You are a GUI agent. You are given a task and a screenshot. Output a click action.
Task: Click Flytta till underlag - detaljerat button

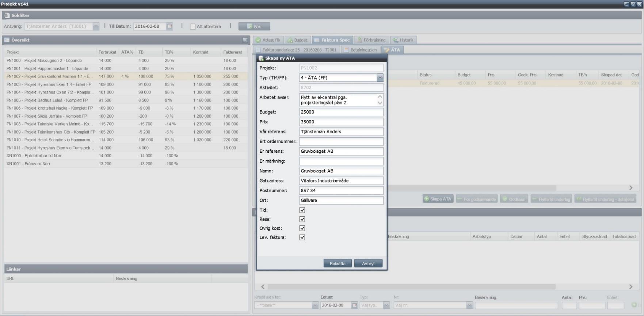point(605,199)
